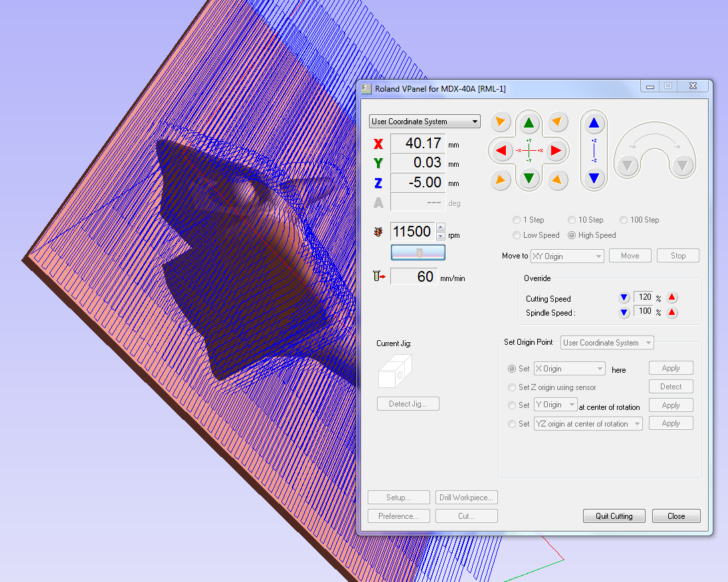
Task: Click the feed rate tool icon
Action: 379,276
